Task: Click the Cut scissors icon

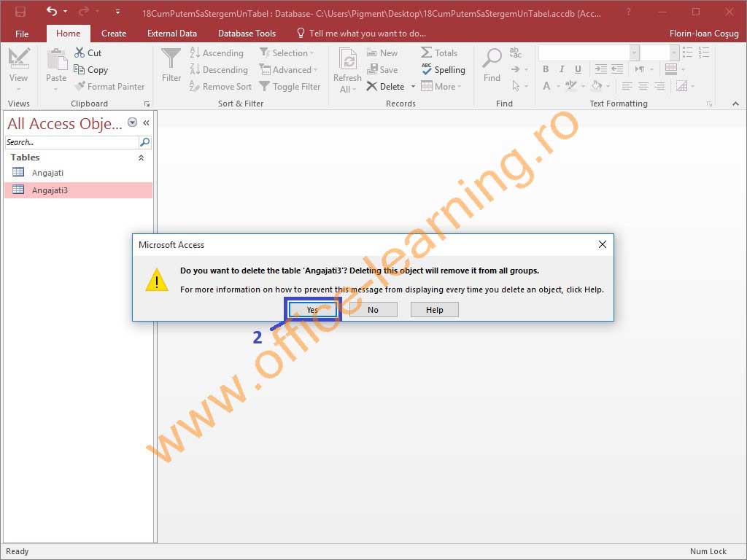Action: pos(80,52)
